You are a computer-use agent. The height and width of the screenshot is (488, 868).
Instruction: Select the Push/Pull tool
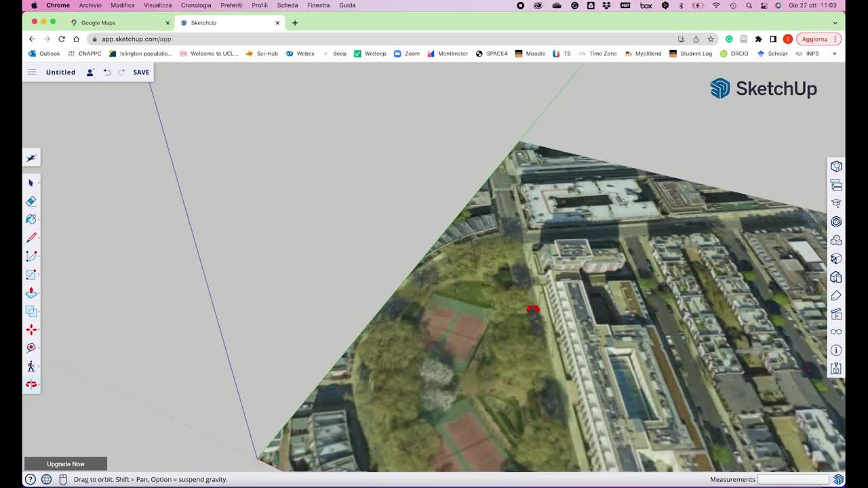[31, 293]
